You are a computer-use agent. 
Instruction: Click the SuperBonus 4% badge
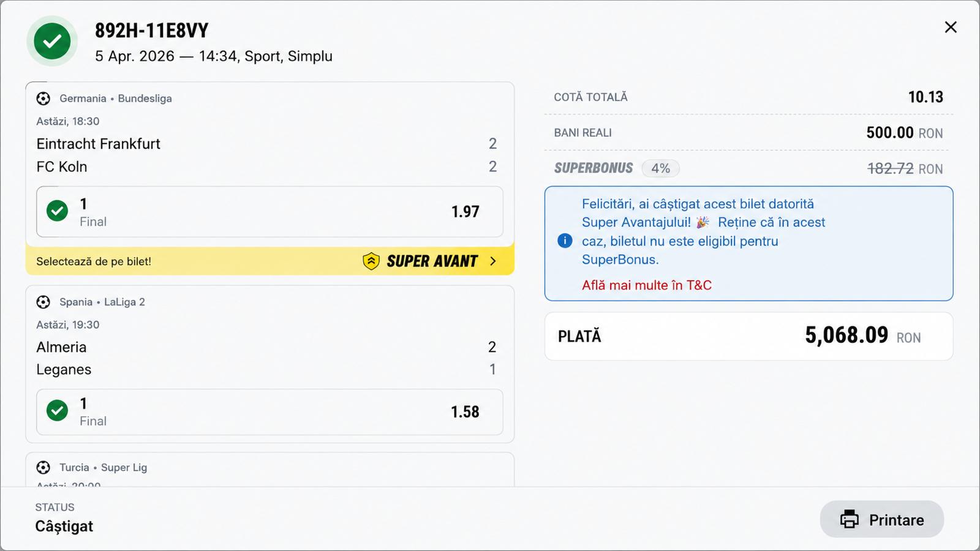tap(660, 168)
